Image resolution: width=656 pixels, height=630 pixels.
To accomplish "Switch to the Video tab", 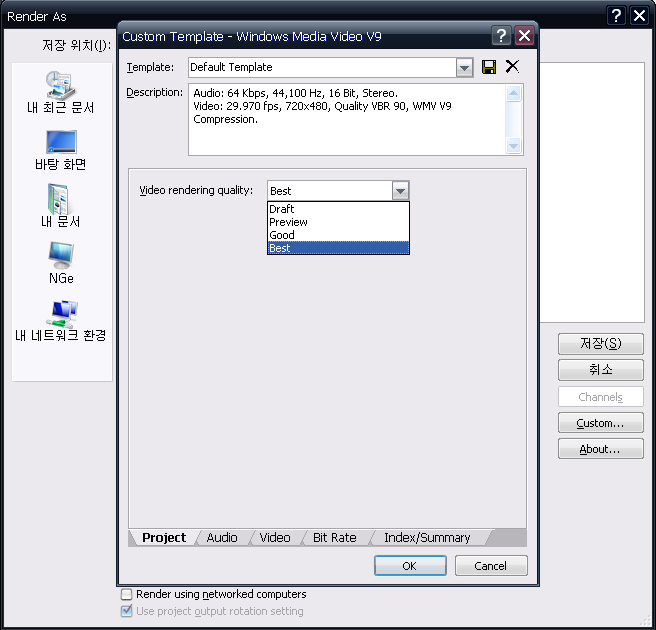I will [x=275, y=538].
